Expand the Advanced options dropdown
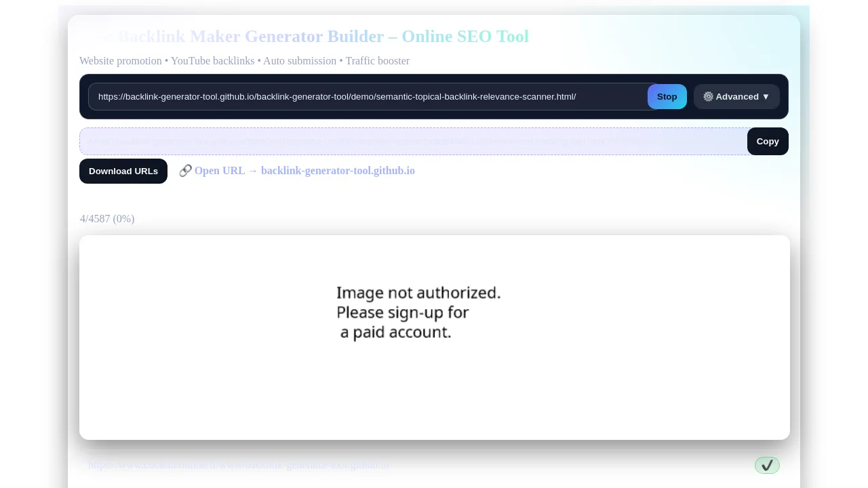 point(736,97)
